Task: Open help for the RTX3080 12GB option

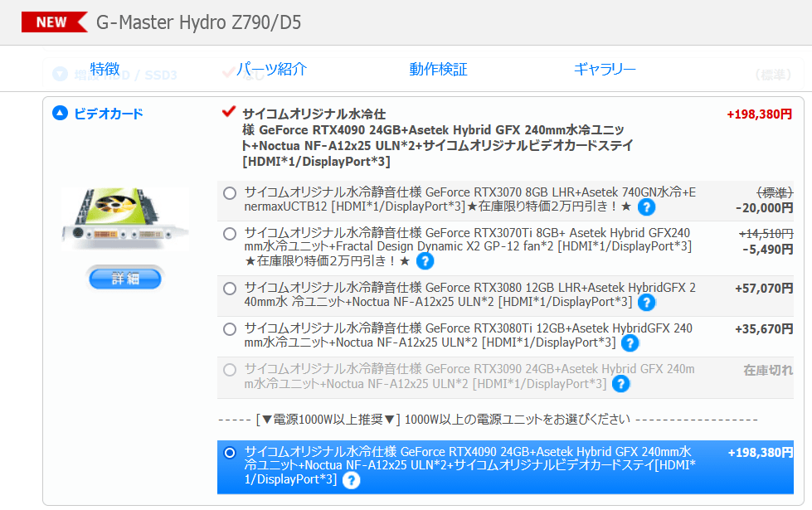Action: pos(646,302)
